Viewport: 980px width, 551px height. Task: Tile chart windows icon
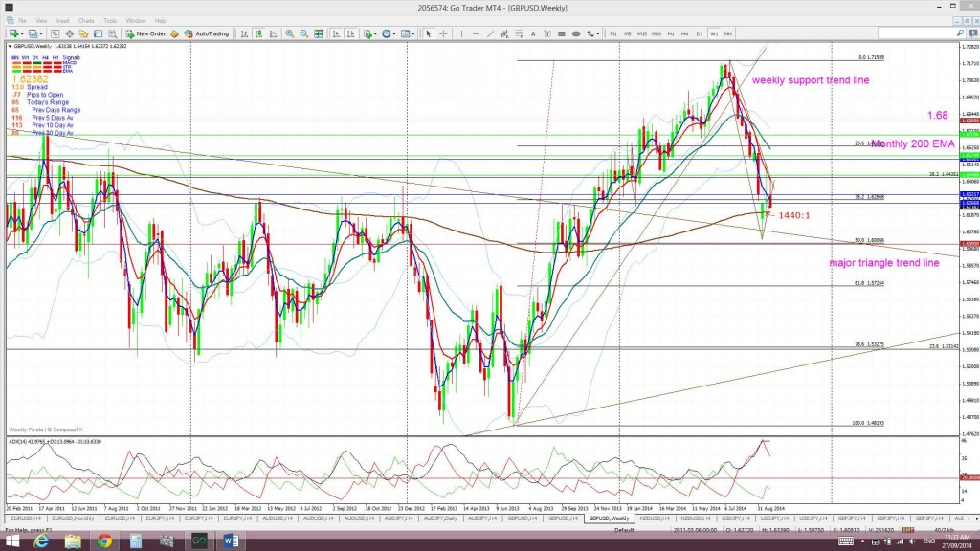[x=319, y=33]
